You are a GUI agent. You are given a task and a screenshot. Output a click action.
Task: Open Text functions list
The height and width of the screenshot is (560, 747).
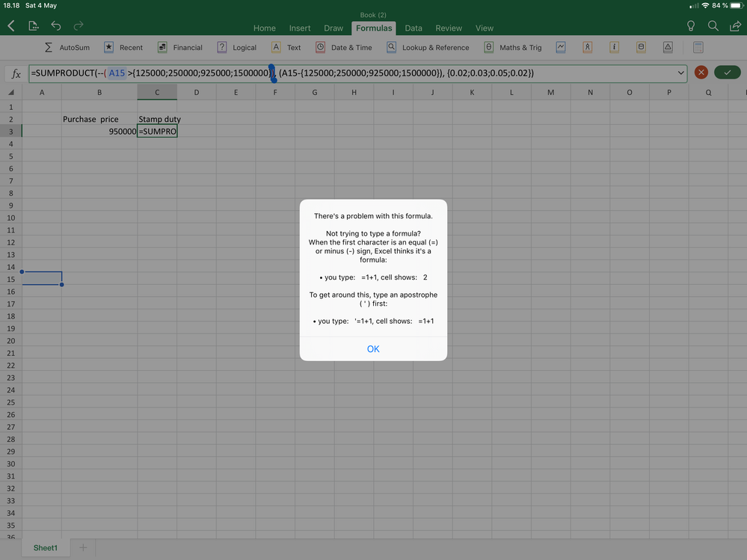coord(286,48)
